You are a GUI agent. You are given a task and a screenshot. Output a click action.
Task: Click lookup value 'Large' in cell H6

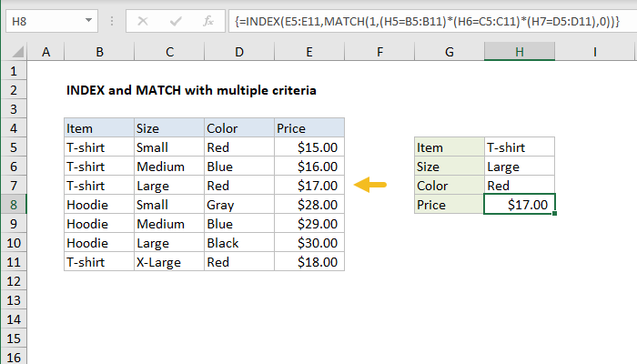[520, 167]
